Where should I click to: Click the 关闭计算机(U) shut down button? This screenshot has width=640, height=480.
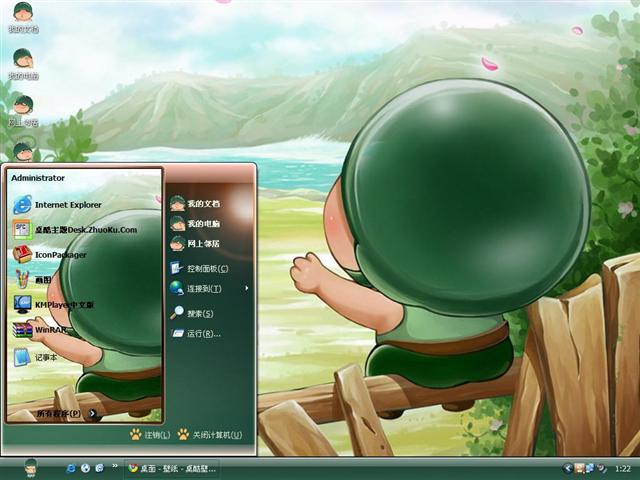210,435
